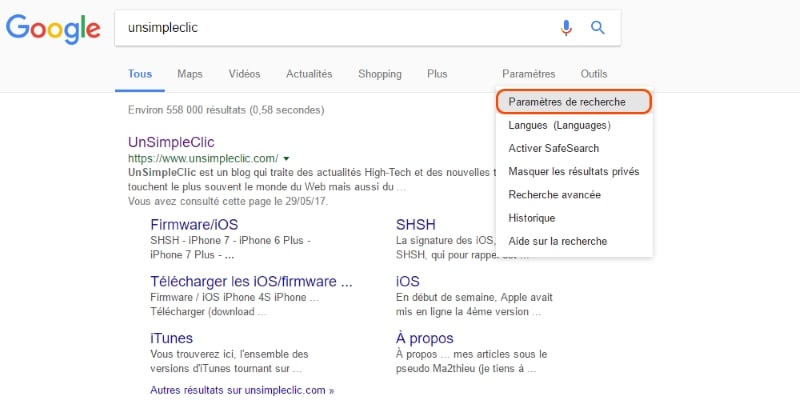Switch to the Vidéos tab
Image resolution: width=800 pixels, height=405 pixels.
coord(244,74)
